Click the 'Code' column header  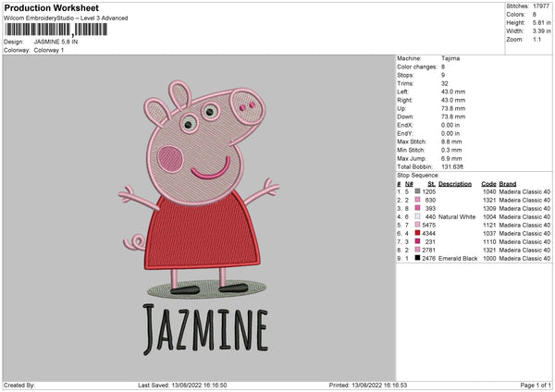point(488,184)
